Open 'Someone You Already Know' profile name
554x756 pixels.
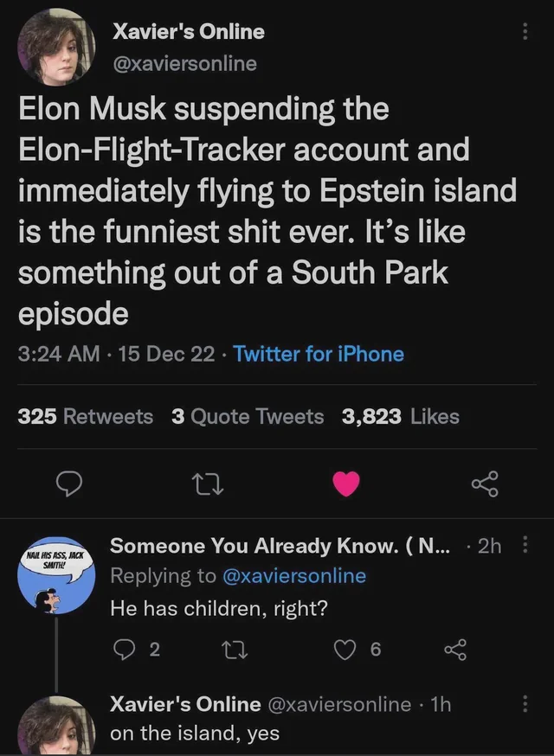pos(280,546)
